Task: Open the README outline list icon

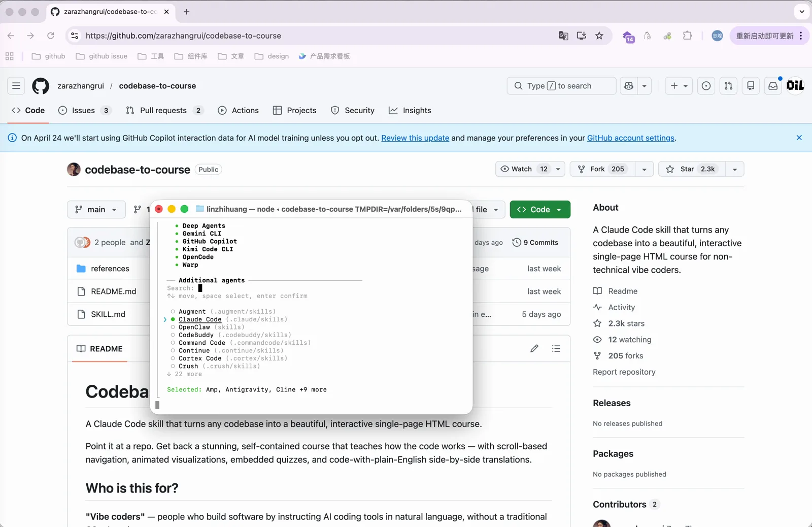Action: pyautogui.click(x=556, y=349)
